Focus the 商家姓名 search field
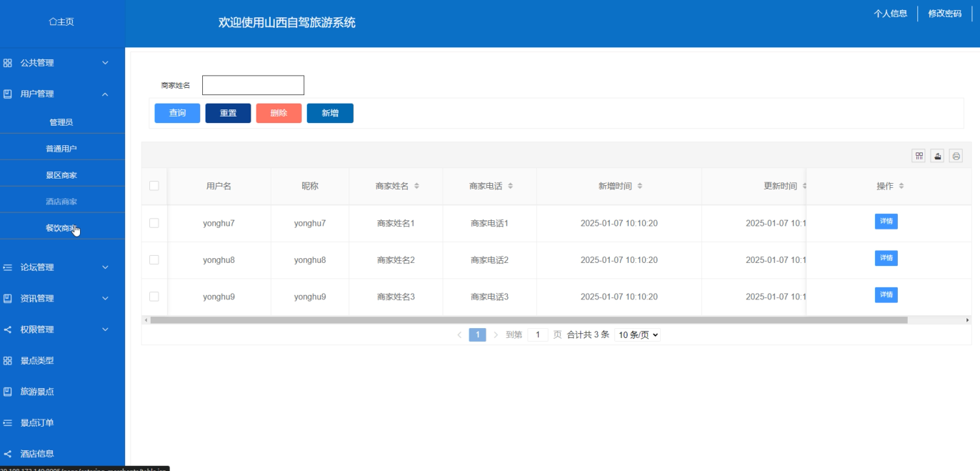 pyautogui.click(x=253, y=85)
